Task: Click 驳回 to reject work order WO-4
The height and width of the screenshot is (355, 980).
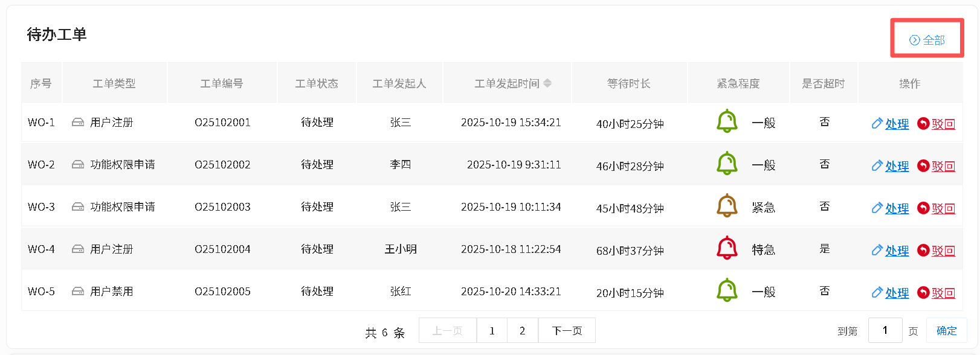Action: (936, 251)
